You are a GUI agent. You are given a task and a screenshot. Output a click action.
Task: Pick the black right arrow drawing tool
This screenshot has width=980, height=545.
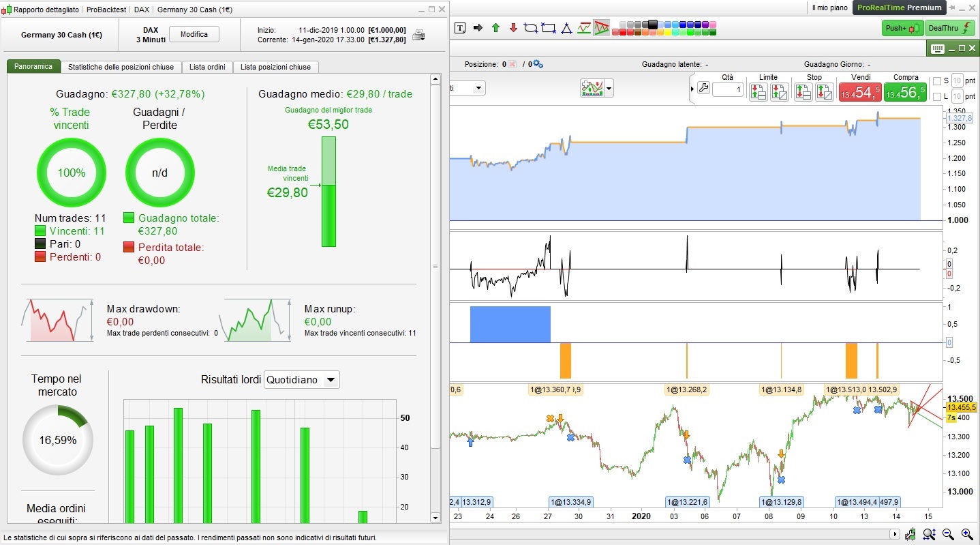(478, 28)
